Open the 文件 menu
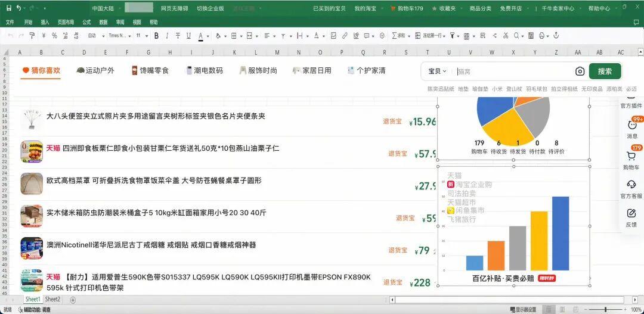The width and height of the screenshot is (644, 314). 10,22
